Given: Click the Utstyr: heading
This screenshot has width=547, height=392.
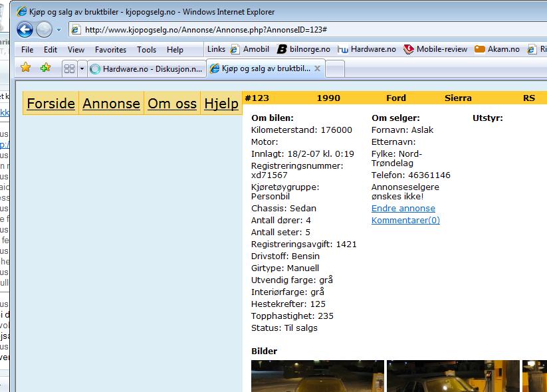Looking at the screenshot, I should point(488,118).
